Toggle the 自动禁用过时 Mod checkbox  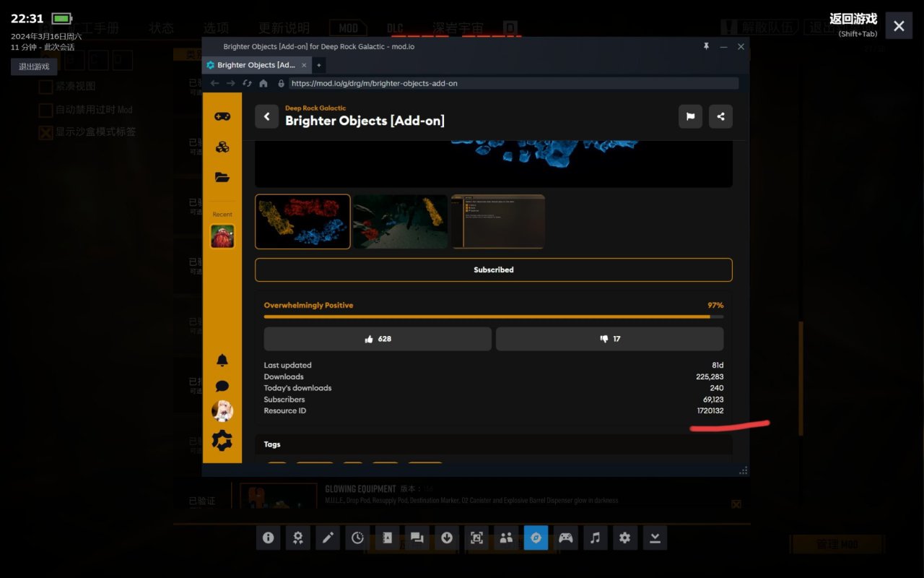tap(45, 110)
